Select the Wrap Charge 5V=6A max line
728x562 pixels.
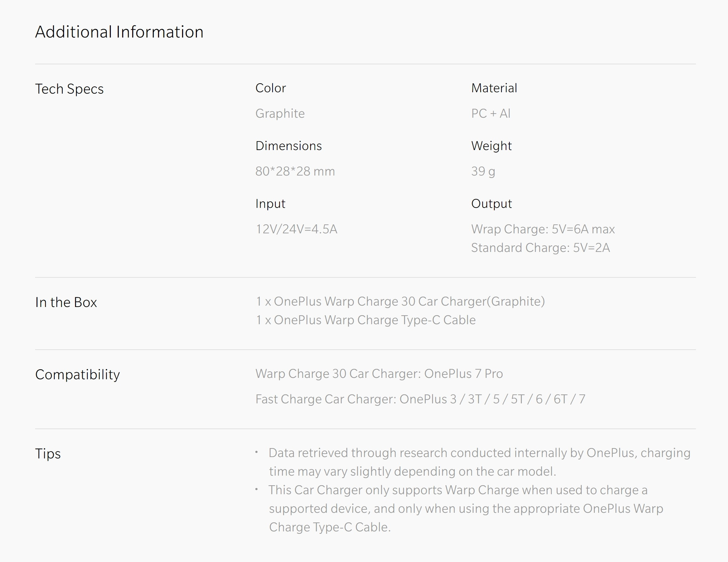point(543,230)
